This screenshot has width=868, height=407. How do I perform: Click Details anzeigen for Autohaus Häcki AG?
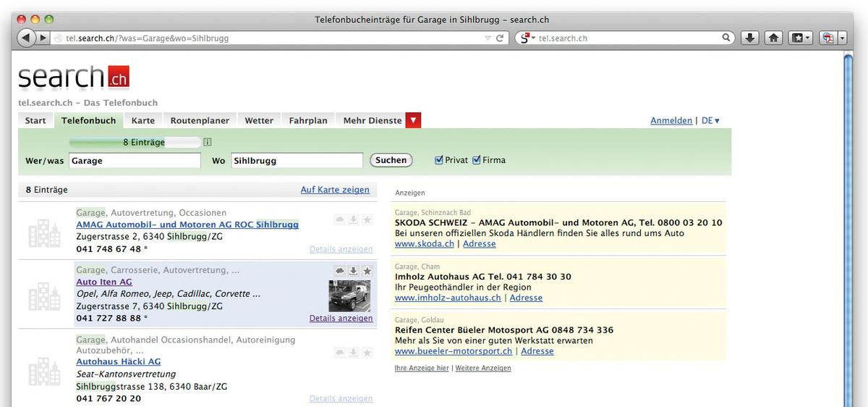[x=341, y=398]
